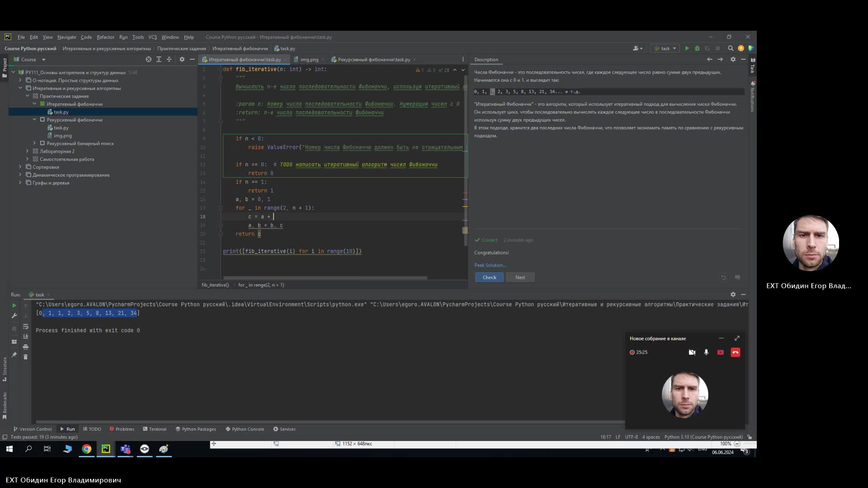Open Description panel settings gear
868x488 pixels.
point(733,60)
